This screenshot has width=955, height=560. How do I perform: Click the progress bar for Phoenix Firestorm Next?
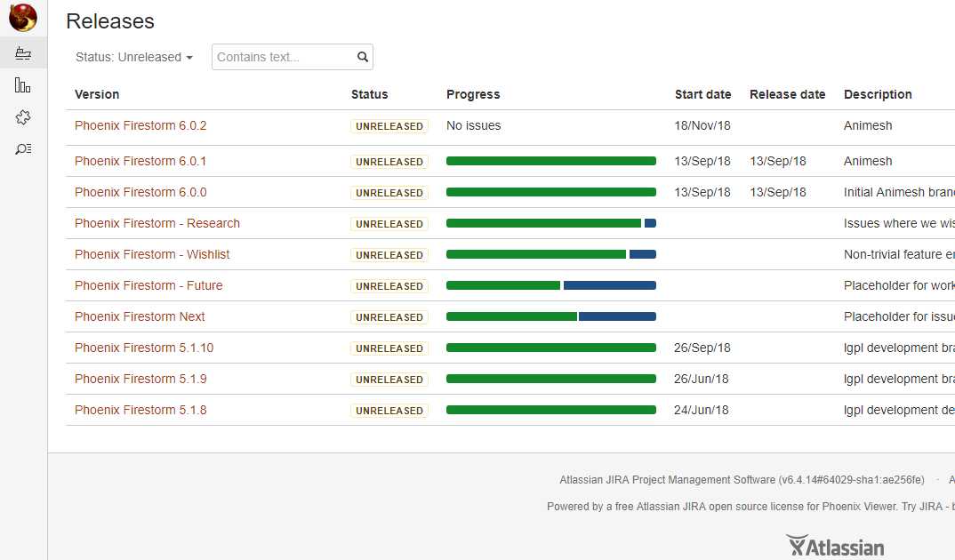point(551,316)
